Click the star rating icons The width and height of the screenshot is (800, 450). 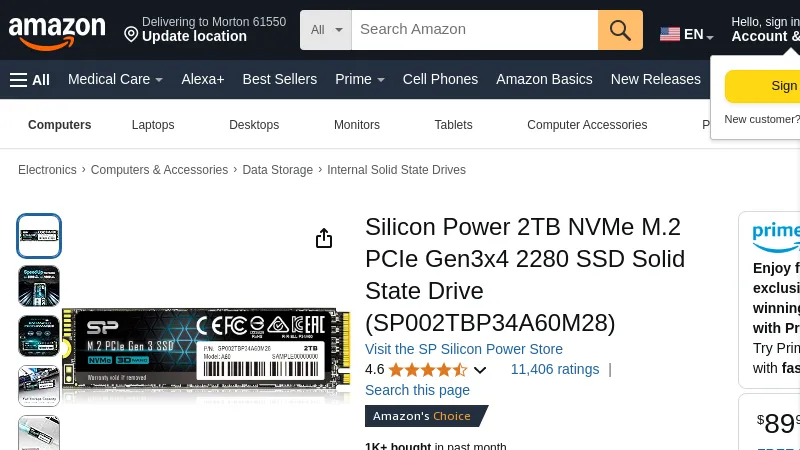click(x=427, y=370)
